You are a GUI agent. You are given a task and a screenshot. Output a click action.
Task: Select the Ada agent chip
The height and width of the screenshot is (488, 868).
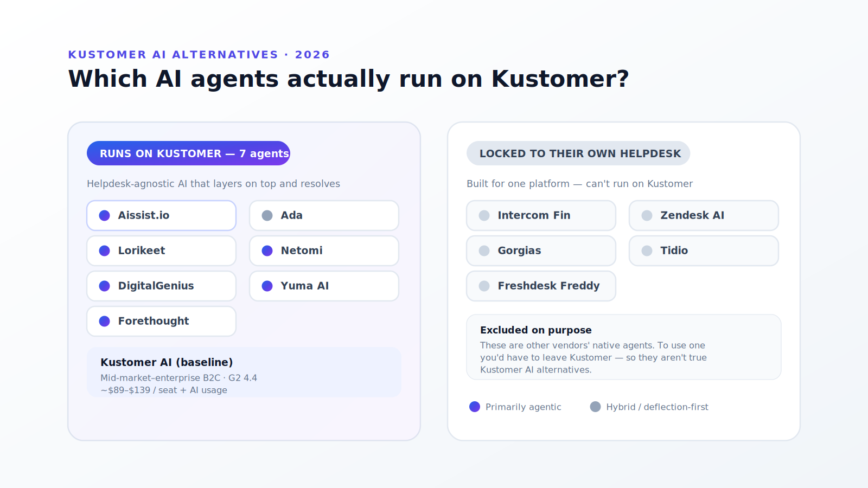(324, 216)
